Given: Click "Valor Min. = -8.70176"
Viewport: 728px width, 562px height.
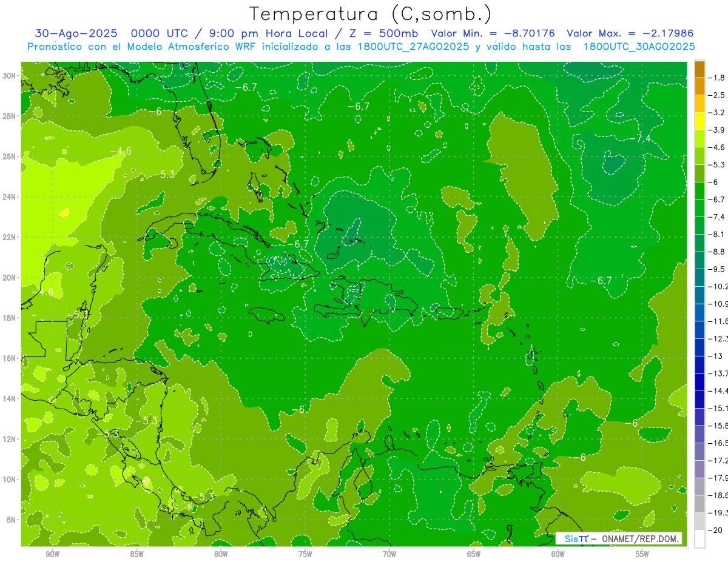Looking at the screenshot, I should [492, 33].
